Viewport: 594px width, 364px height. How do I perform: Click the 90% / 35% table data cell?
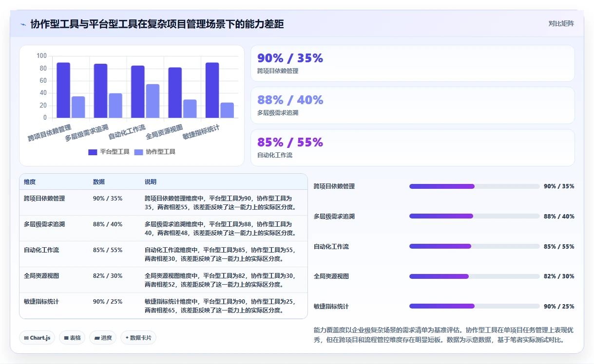click(108, 199)
